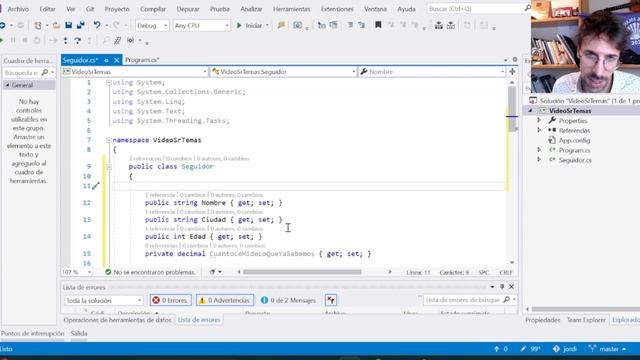Click the Navigate backward icon

[x=2, y=26]
